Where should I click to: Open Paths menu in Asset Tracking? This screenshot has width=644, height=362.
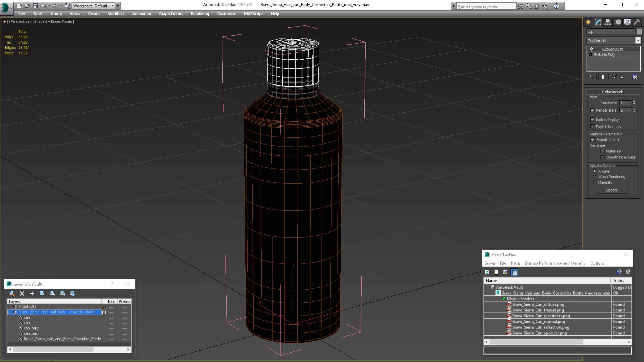tap(515, 263)
